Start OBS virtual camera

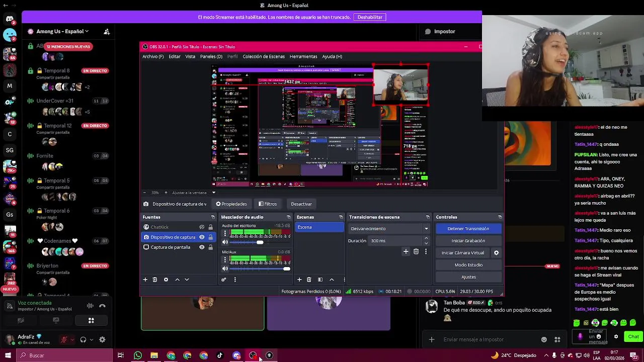pyautogui.click(x=463, y=253)
